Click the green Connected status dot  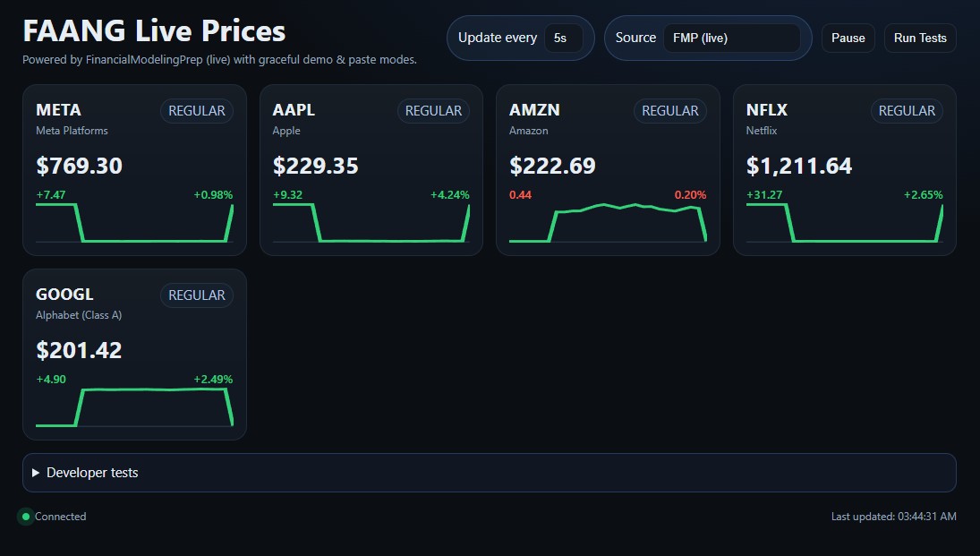click(26, 517)
